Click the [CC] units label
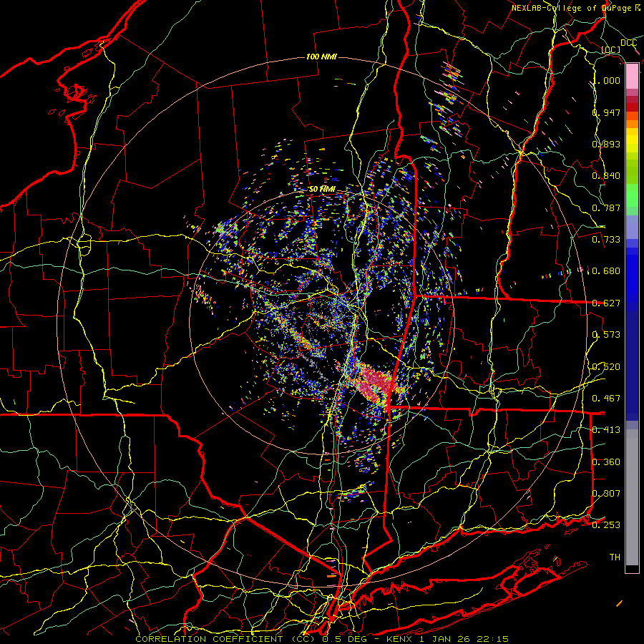 [611, 49]
